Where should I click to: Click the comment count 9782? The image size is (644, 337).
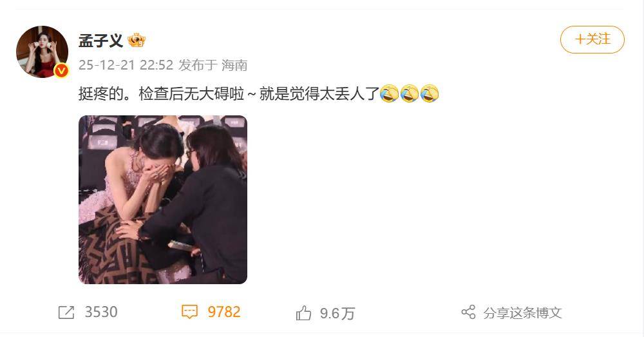(x=224, y=313)
